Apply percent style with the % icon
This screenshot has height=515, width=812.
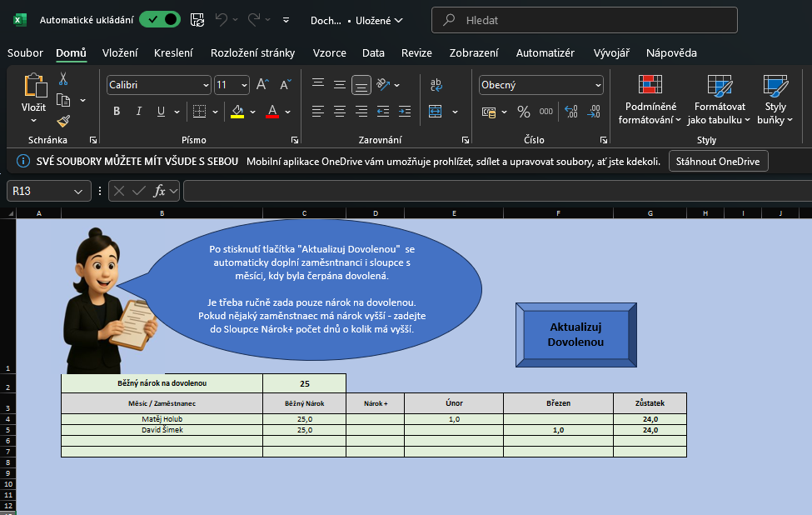[x=524, y=112]
